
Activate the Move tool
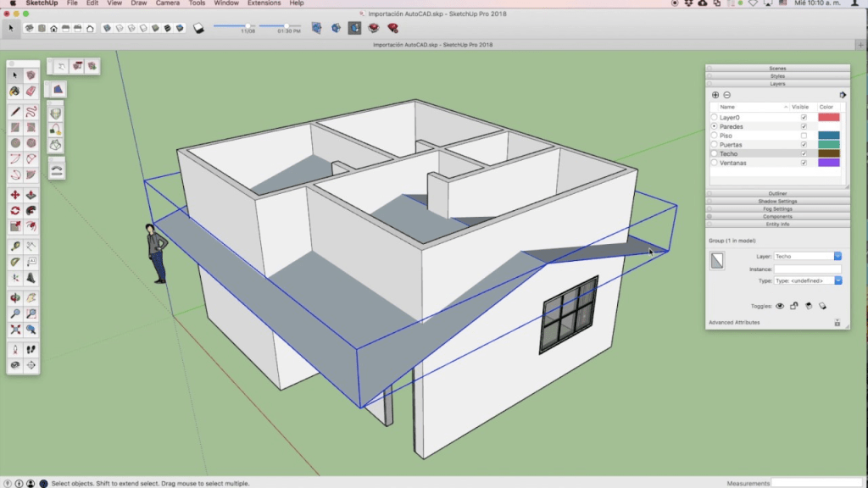[x=15, y=194]
